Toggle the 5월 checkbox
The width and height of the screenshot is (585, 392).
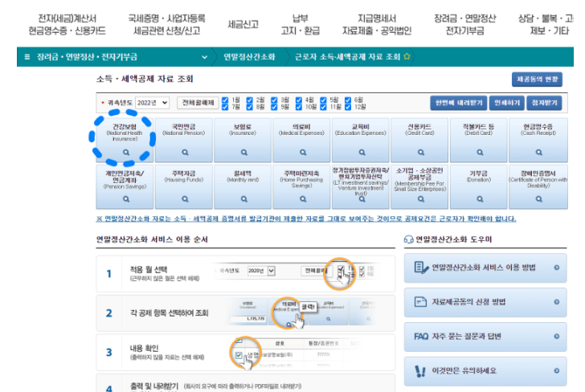click(x=324, y=100)
